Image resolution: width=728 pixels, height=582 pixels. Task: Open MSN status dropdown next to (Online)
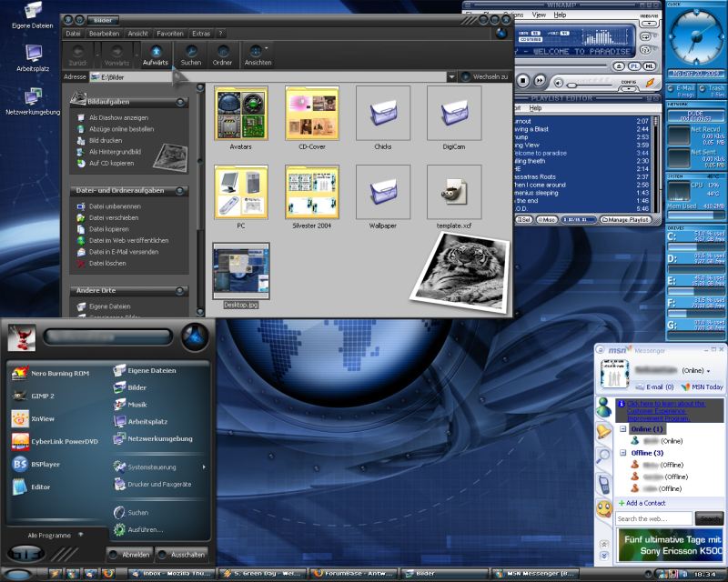[x=708, y=371]
